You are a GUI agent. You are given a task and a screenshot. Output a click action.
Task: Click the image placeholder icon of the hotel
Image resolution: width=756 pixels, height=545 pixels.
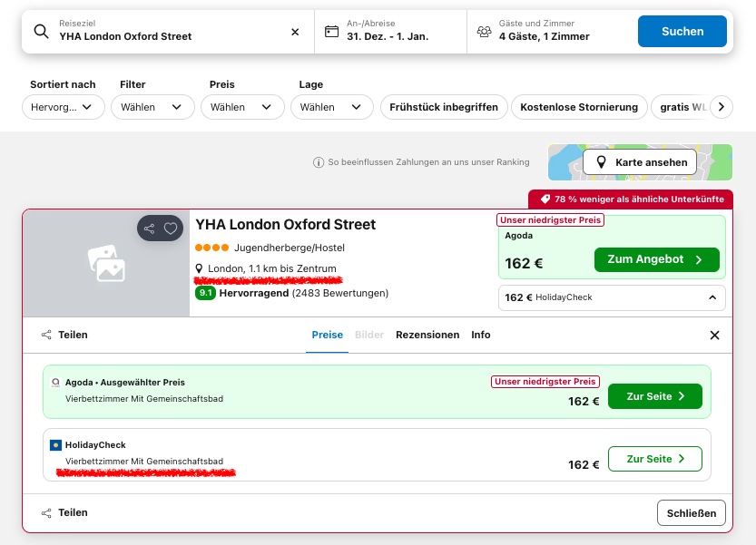(106, 263)
